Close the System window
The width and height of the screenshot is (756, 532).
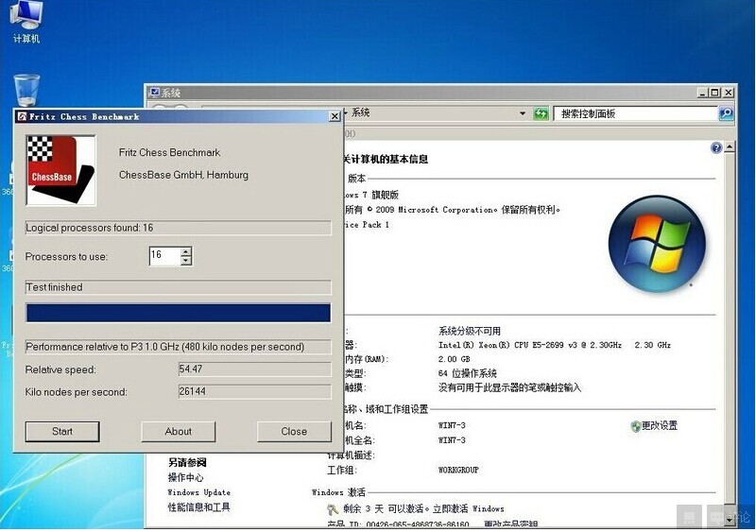(x=729, y=92)
